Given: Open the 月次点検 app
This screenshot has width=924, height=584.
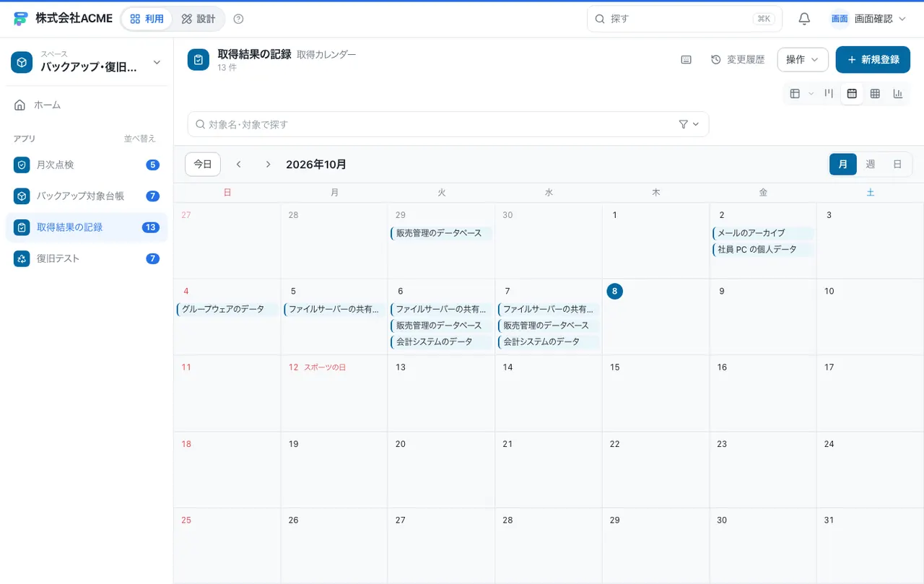Looking at the screenshot, I should 87,165.
